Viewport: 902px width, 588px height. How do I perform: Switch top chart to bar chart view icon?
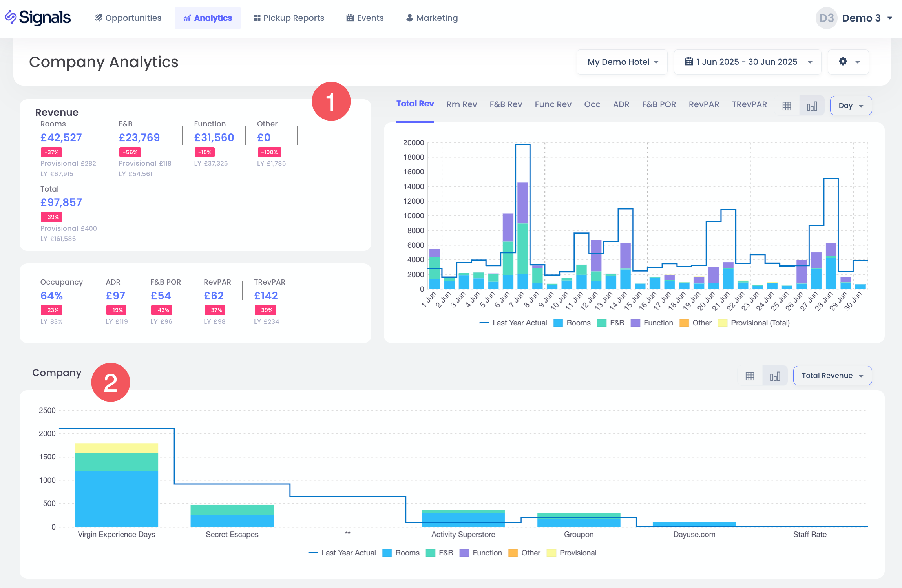pyautogui.click(x=812, y=106)
